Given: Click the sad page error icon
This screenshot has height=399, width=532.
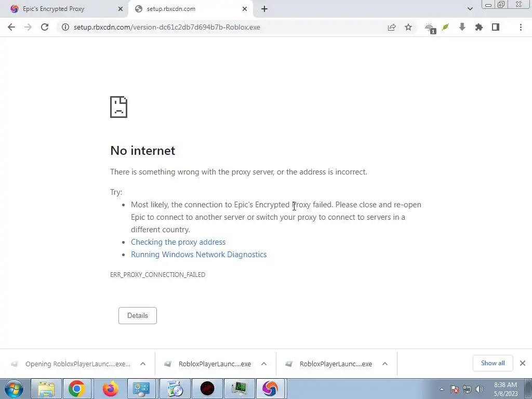Looking at the screenshot, I should (x=119, y=107).
